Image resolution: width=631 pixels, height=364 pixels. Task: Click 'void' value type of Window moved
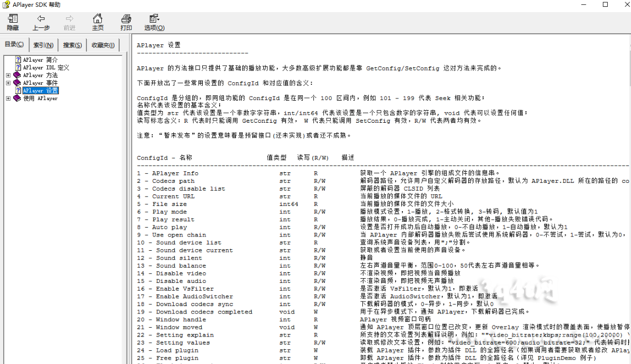(287, 327)
